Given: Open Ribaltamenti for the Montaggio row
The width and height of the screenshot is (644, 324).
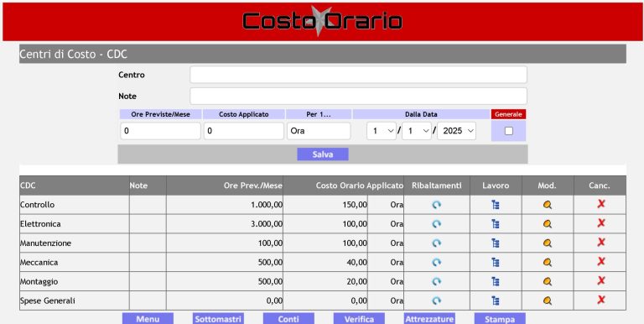Looking at the screenshot, I should click(437, 281).
